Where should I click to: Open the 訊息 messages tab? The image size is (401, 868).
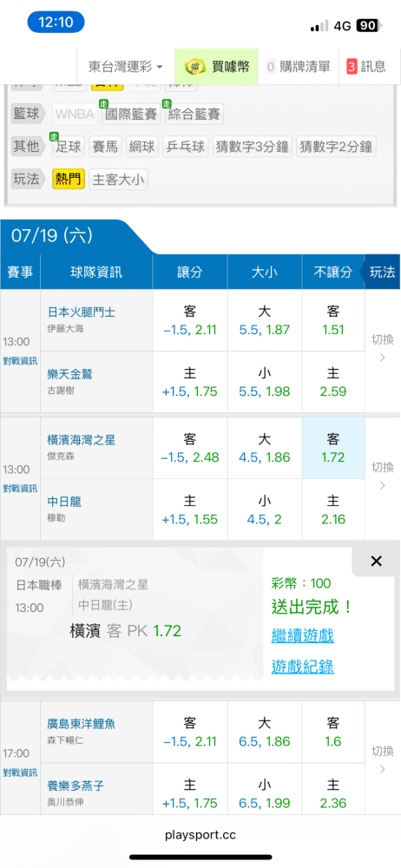click(366, 67)
